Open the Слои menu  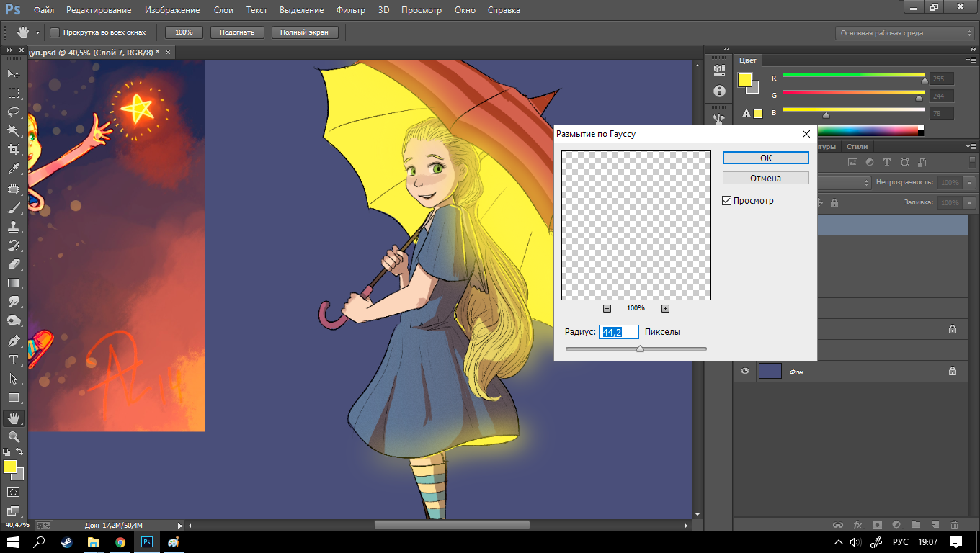point(223,10)
